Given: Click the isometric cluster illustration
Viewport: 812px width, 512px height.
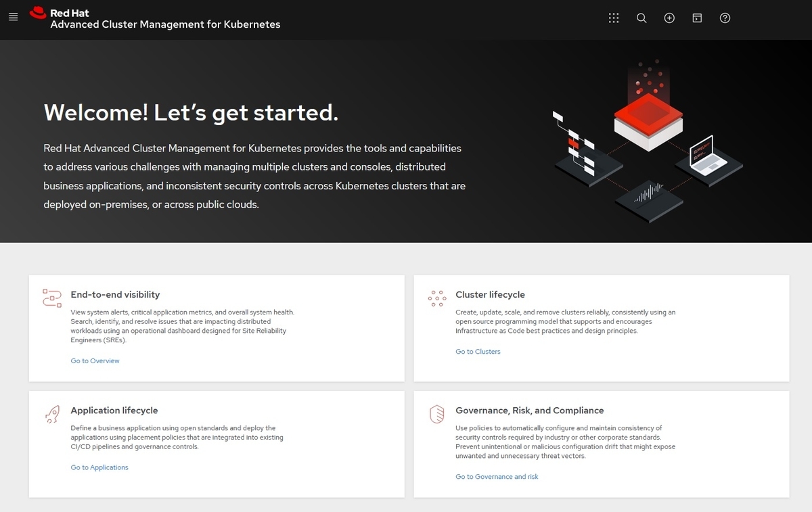Looking at the screenshot, I should pos(647,142).
